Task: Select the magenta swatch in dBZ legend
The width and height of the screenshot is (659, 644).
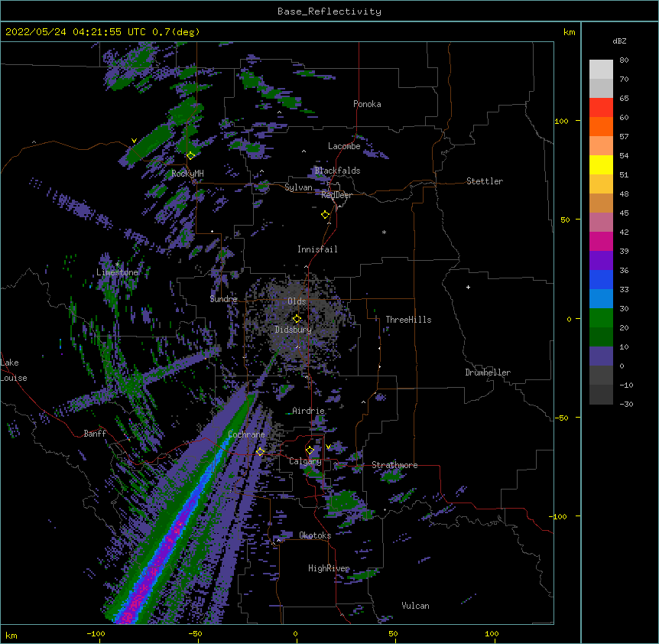Action: [x=601, y=241]
